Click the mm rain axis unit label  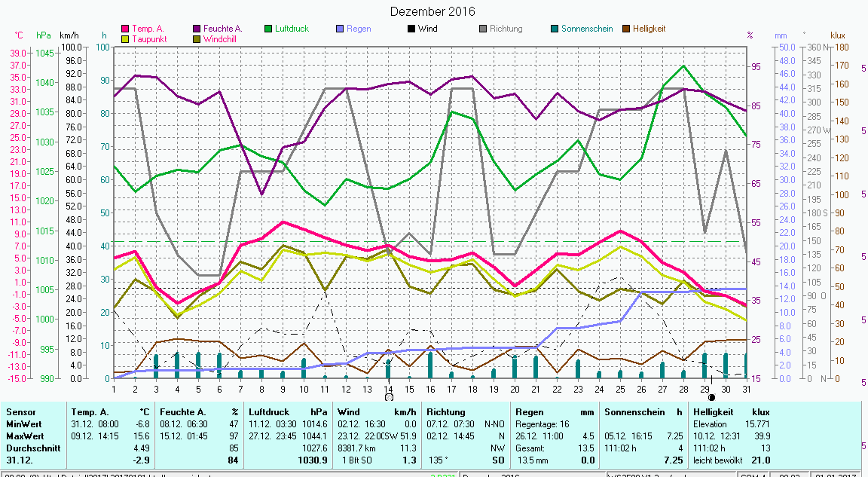780,35
